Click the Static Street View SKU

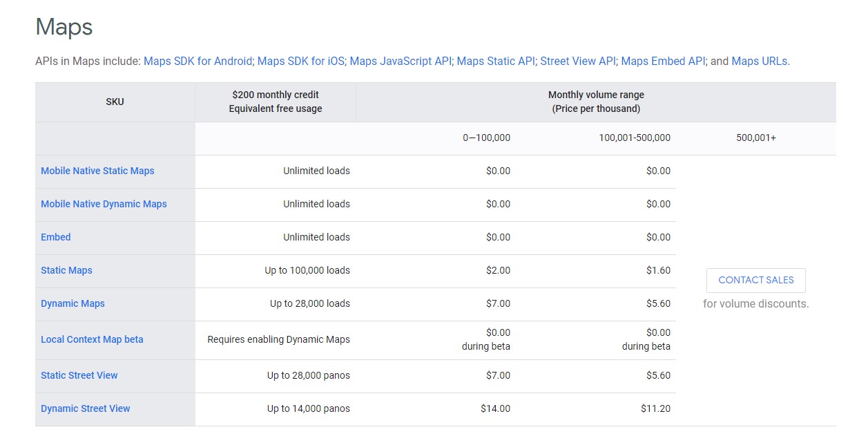(79, 375)
